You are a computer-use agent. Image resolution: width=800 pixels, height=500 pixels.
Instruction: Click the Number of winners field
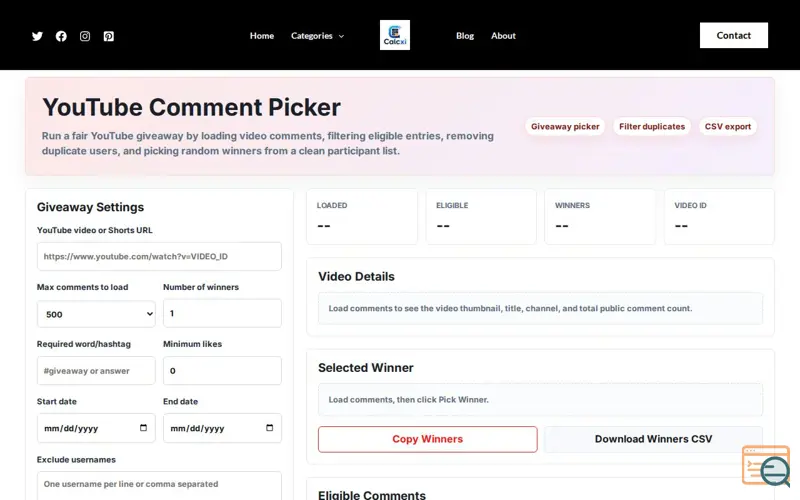pyautogui.click(x=222, y=313)
